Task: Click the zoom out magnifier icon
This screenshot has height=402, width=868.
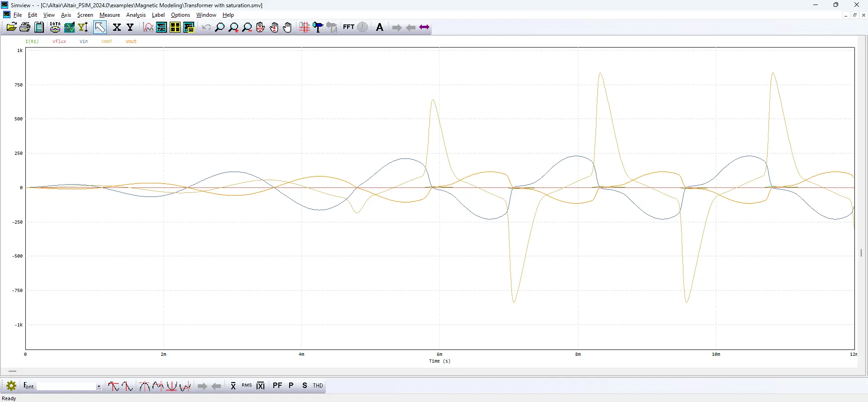Action: tap(247, 27)
